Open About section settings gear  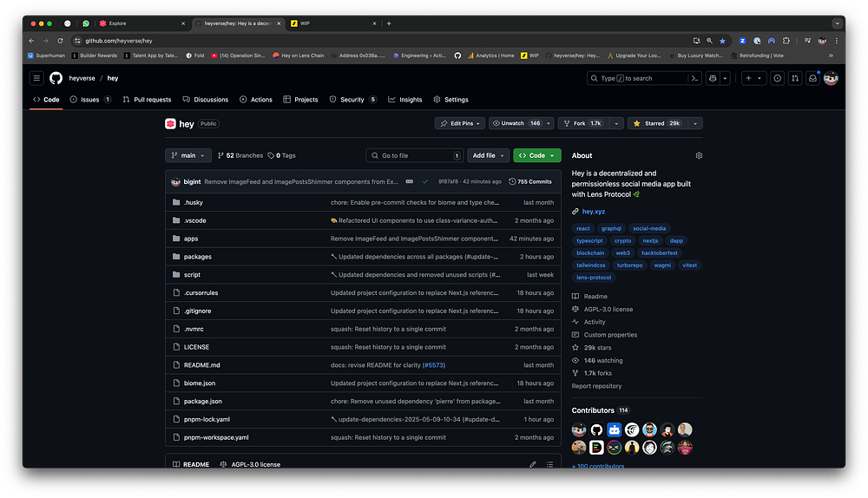coord(699,155)
